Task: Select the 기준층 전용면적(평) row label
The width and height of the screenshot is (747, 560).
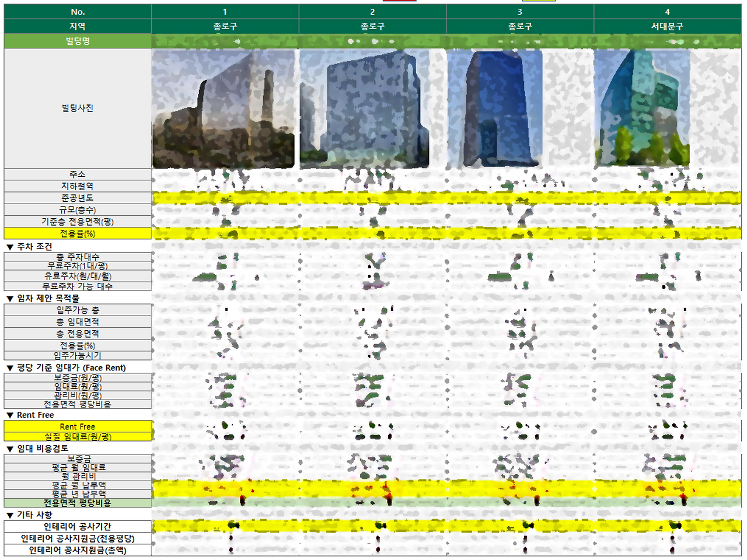Action: 78,222
